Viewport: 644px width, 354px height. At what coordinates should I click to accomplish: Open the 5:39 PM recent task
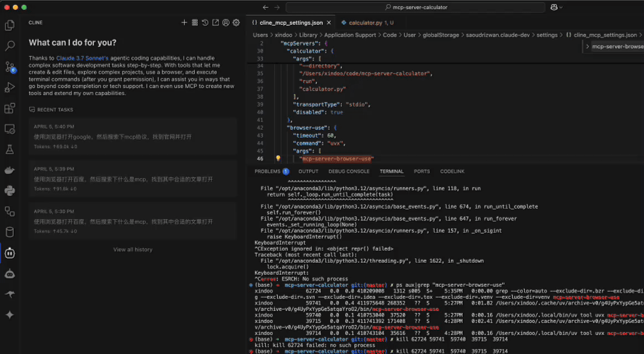click(133, 179)
